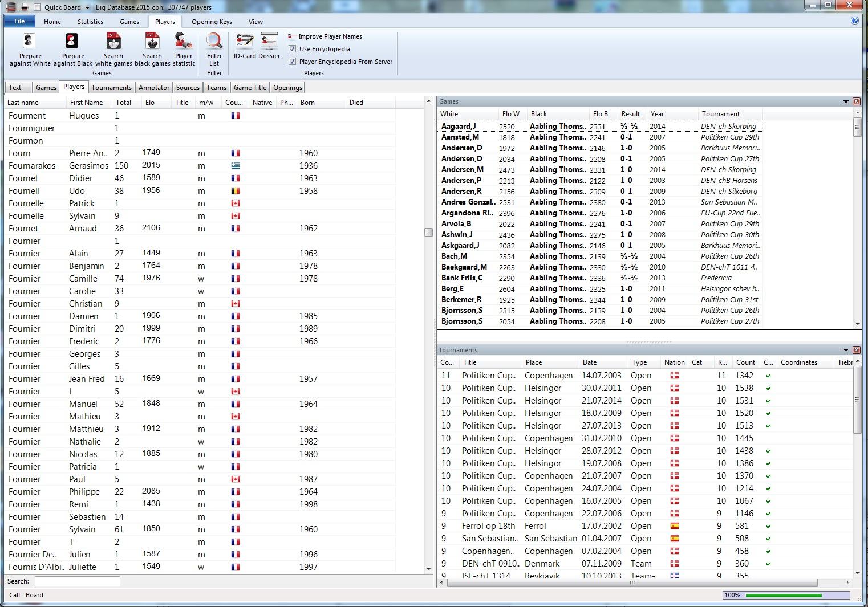
Task: Open Search black games tool
Action: [152, 42]
